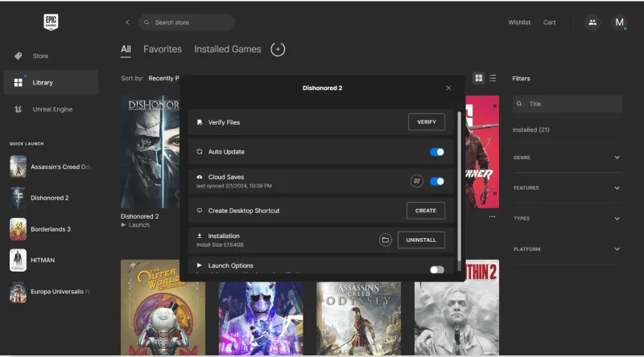The image size is (644, 357).
Task: Go back with the arrow beside search
Action: [127, 23]
